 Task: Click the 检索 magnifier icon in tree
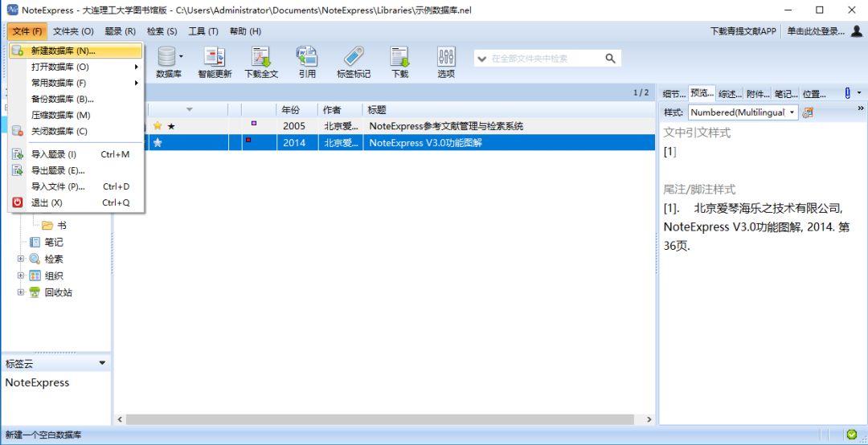click(35, 259)
